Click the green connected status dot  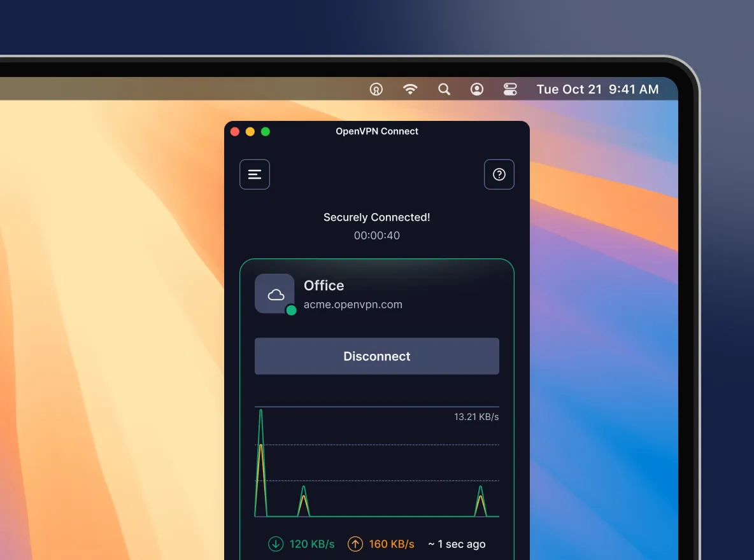[291, 311]
